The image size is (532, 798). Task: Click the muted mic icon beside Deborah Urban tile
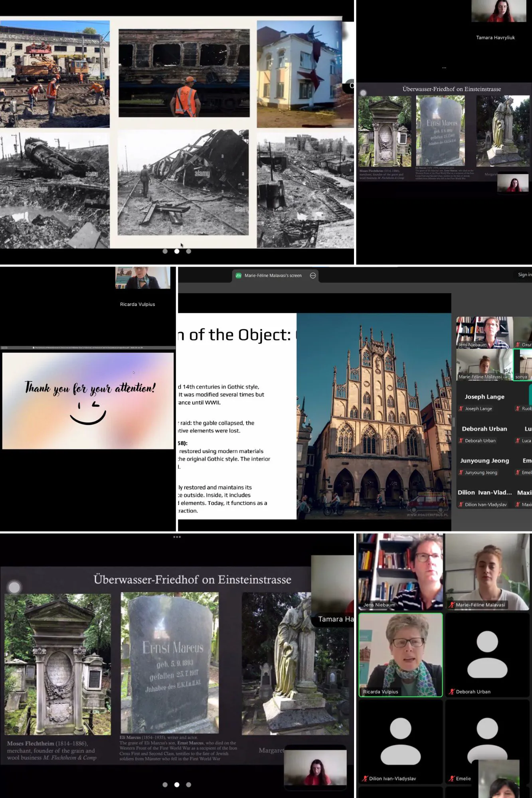pos(451,691)
